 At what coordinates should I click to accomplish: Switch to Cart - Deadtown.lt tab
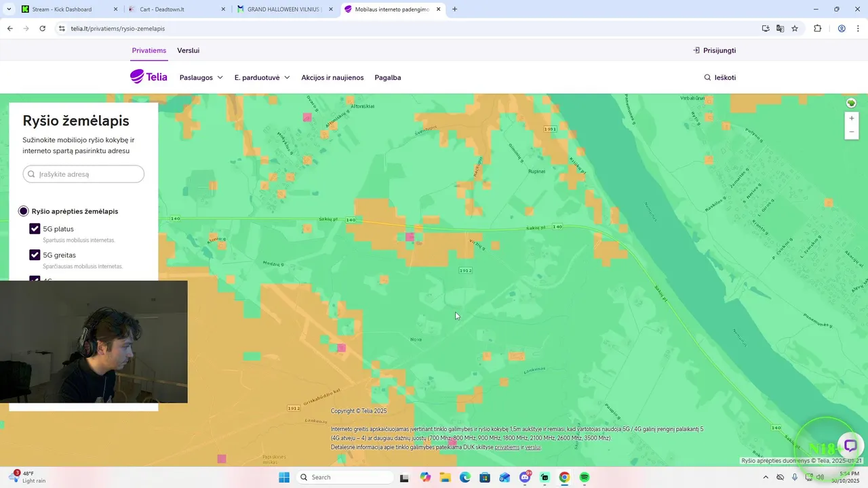pyautogui.click(x=176, y=9)
